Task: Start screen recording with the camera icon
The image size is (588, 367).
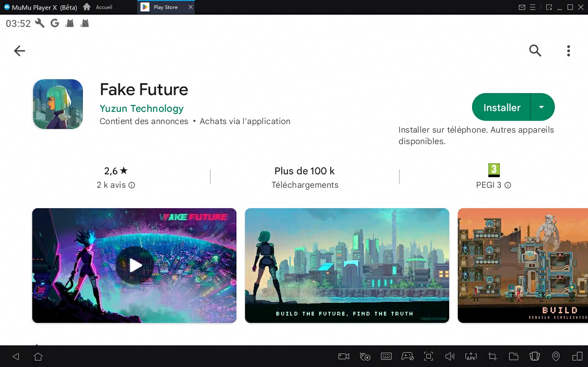Action: point(344,356)
